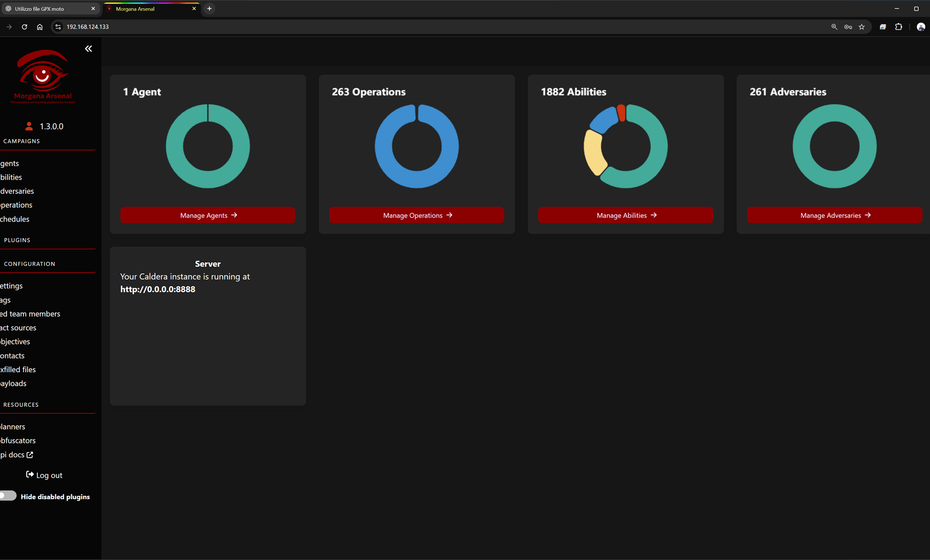Collapse the sidebar with double chevron icon
The image size is (930, 560).
[x=89, y=49]
